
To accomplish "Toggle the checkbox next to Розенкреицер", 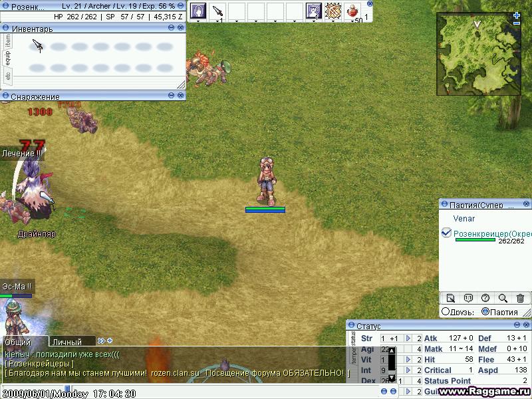I will 446,233.
